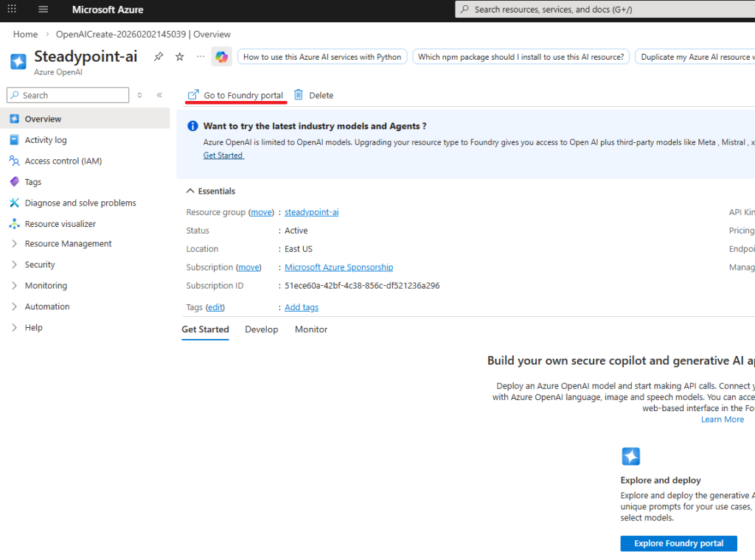Expand the Monitoring sidebar group
755x560 pixels.
click(x=46, y=286)
